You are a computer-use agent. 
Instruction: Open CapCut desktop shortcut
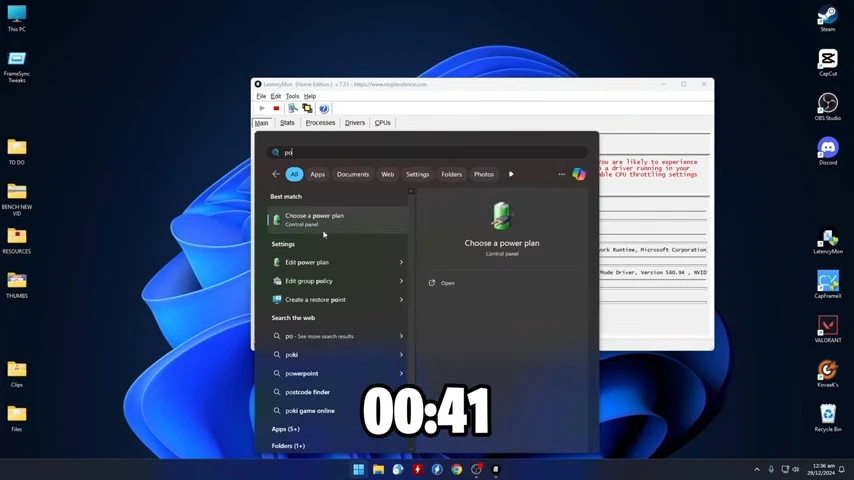tap(828, 62)
